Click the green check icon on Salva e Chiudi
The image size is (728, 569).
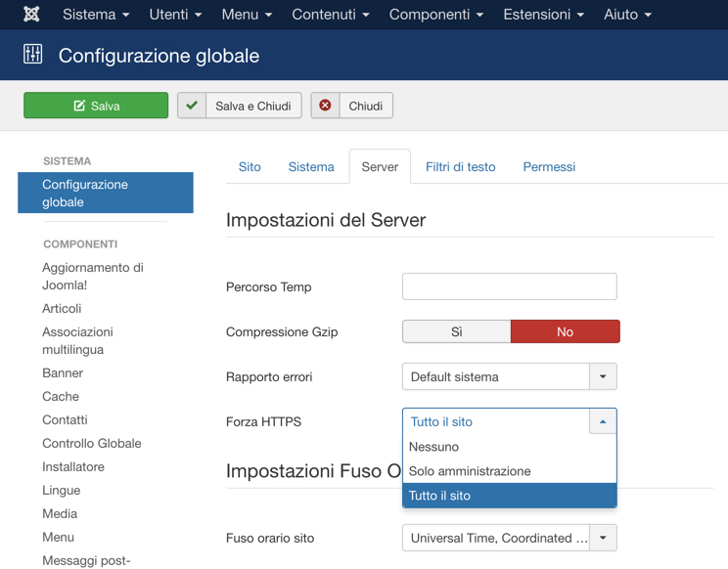coord(192,106)
